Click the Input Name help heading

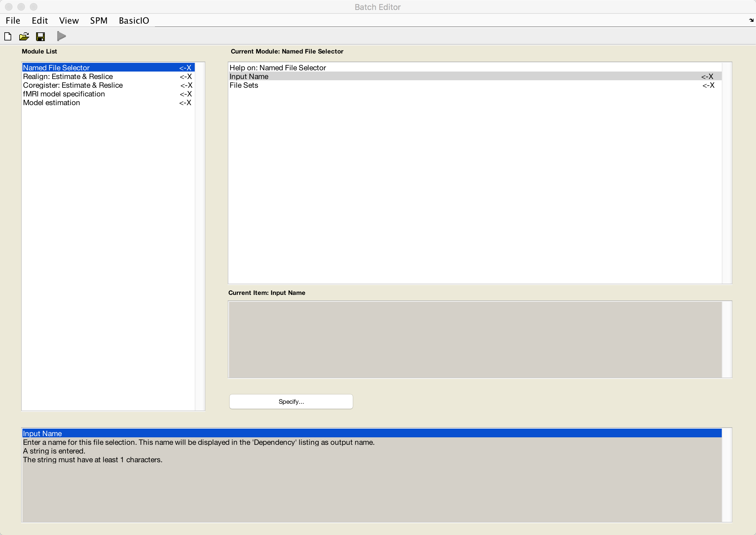coord(372,433)
